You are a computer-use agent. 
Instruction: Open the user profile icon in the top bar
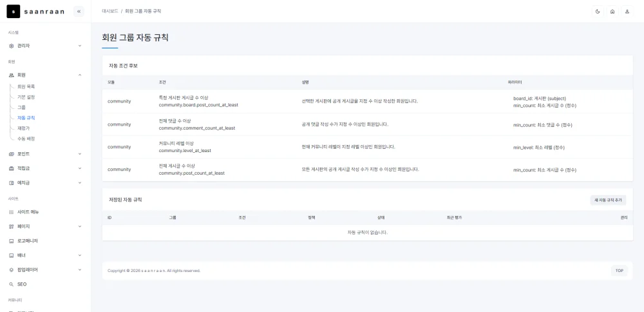click(627, 12)
